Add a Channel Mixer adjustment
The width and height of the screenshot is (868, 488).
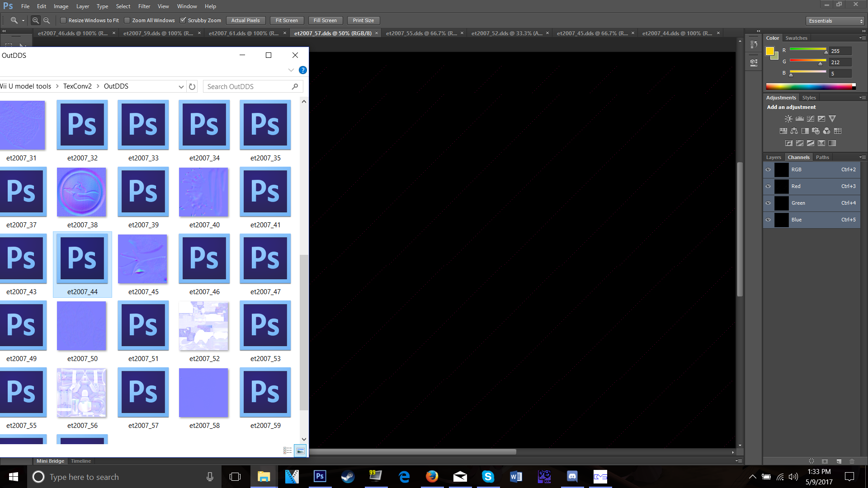(827, 131)
